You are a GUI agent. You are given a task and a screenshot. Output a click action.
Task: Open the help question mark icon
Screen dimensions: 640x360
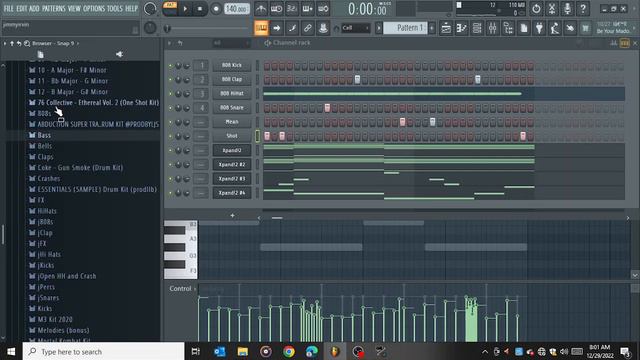click(583, 9)
